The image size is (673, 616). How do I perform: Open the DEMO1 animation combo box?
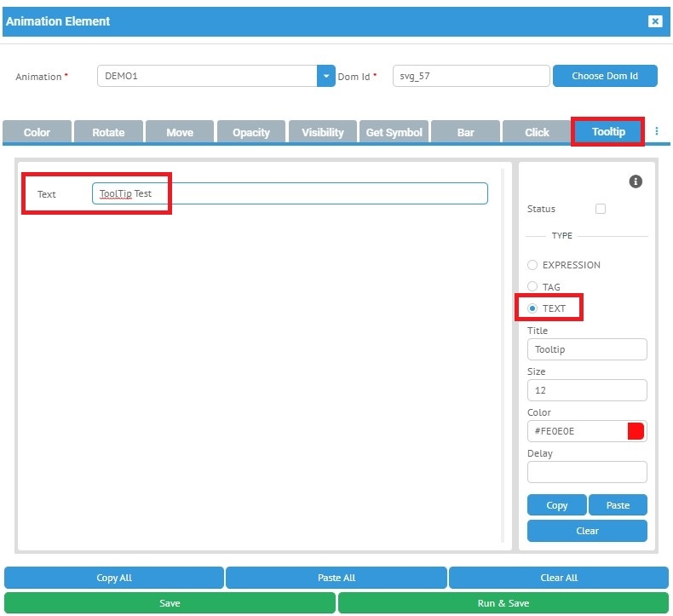pyautogui.click(x=207, y=76)
